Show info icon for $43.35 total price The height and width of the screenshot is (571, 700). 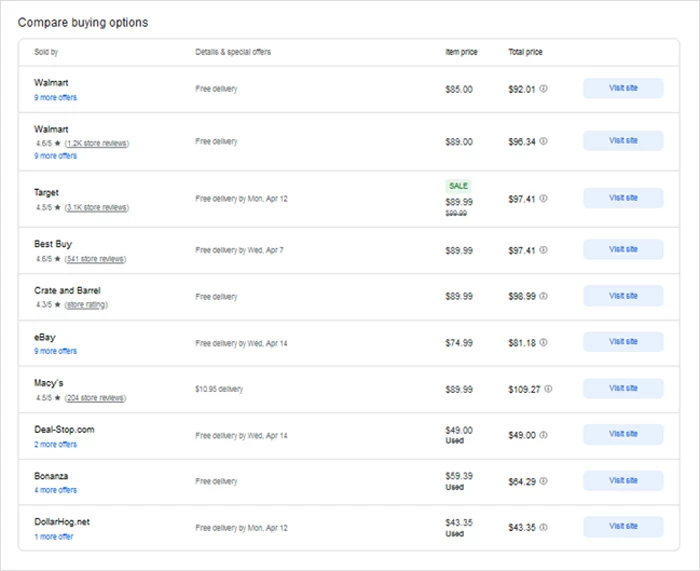point(544,527)
